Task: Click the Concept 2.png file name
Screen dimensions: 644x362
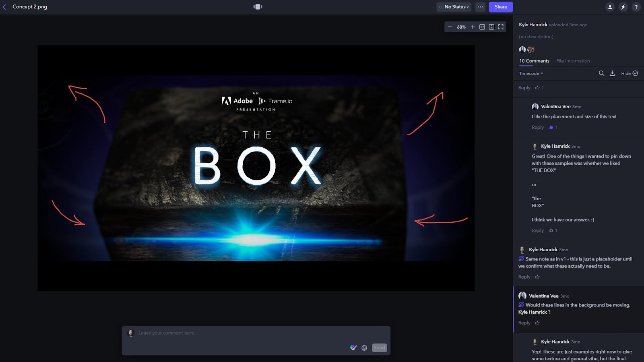Action: (30, 7)
